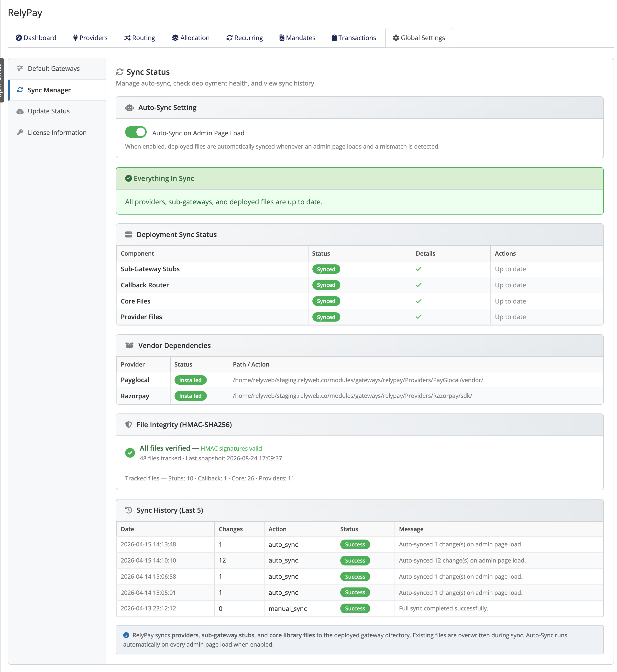Click the Synced badge for Core Files

326,301
